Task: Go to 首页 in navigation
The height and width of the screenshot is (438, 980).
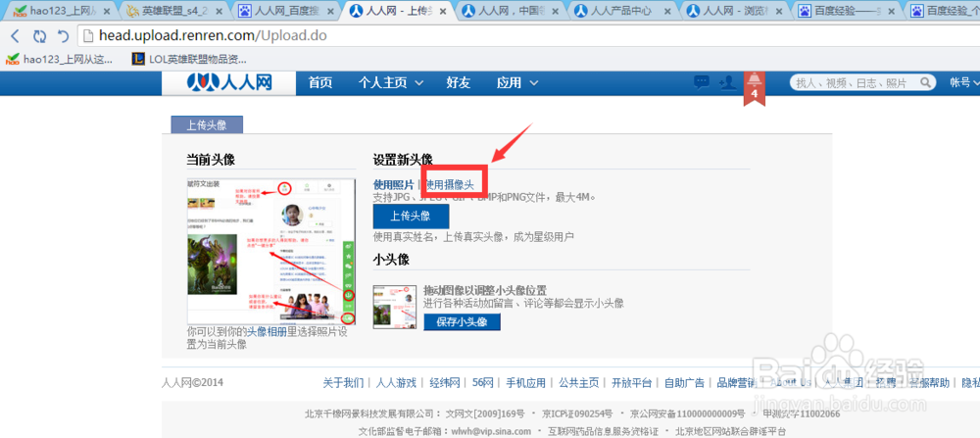Action: [x=320, y=82]
